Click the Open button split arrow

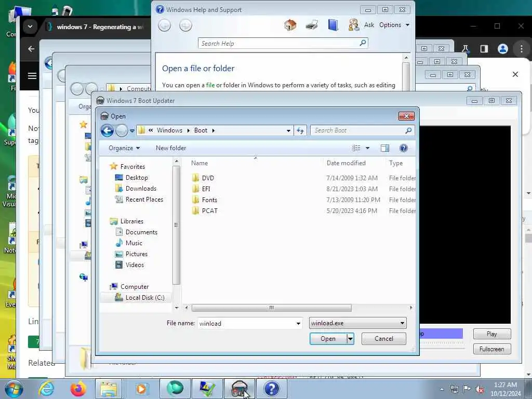350,339
